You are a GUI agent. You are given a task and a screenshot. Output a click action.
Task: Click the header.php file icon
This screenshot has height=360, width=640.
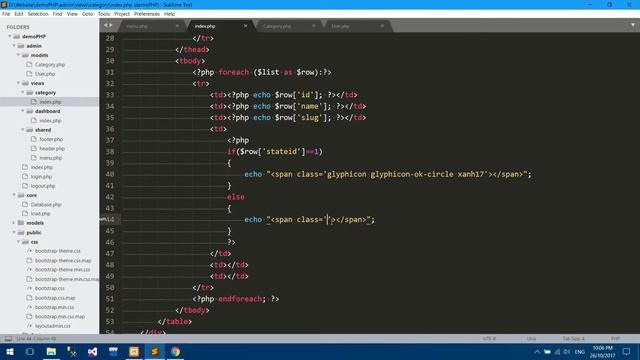tap(34, 149)
